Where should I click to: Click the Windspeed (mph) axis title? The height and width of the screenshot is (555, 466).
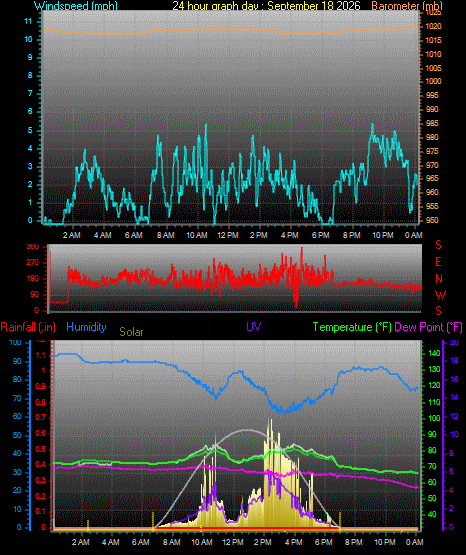click(x=75, y=6)
